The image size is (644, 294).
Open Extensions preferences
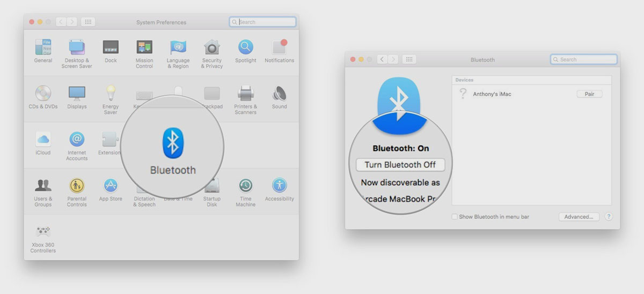click(109, 143)
